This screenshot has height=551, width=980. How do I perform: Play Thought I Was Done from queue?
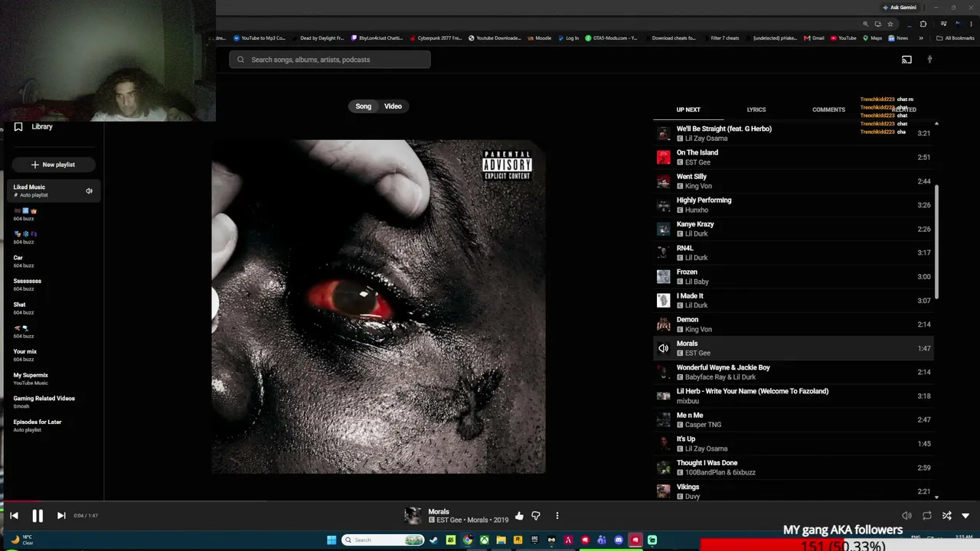pos(794,468)
